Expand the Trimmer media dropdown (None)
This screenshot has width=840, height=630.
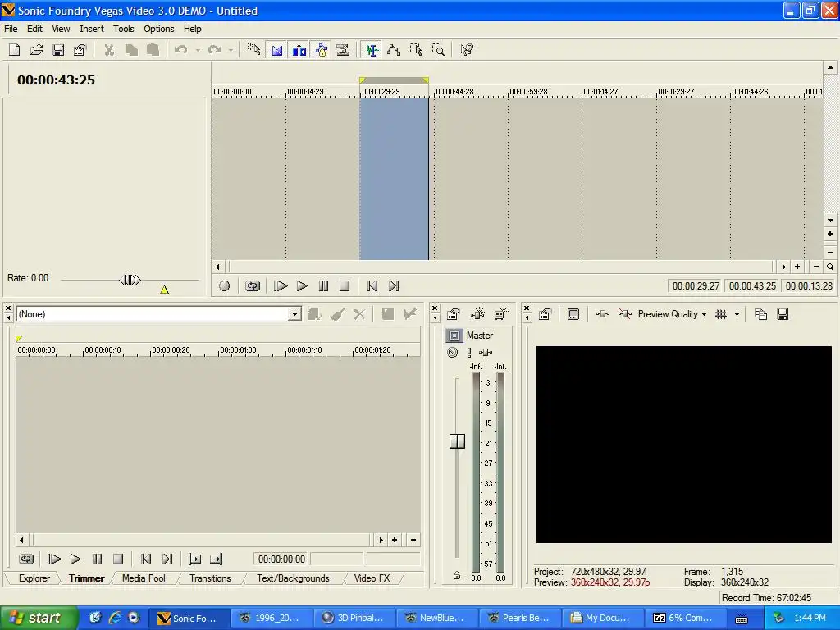294,314
